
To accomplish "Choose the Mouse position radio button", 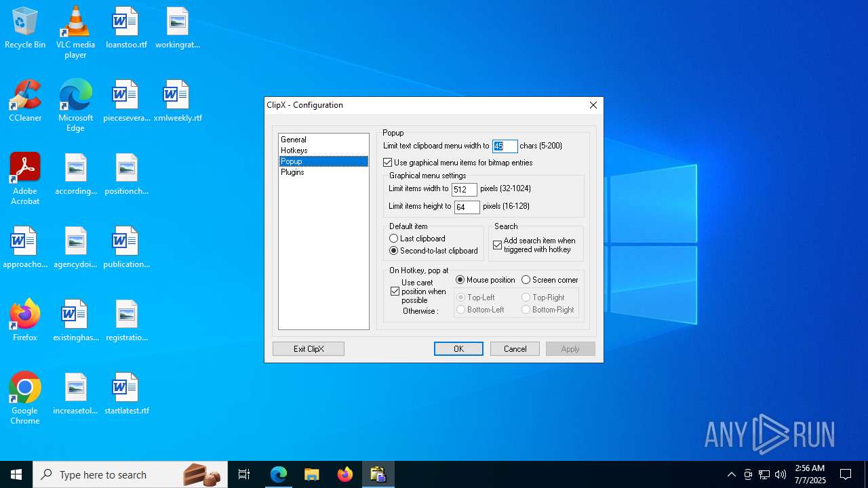I will click(486, 280).
